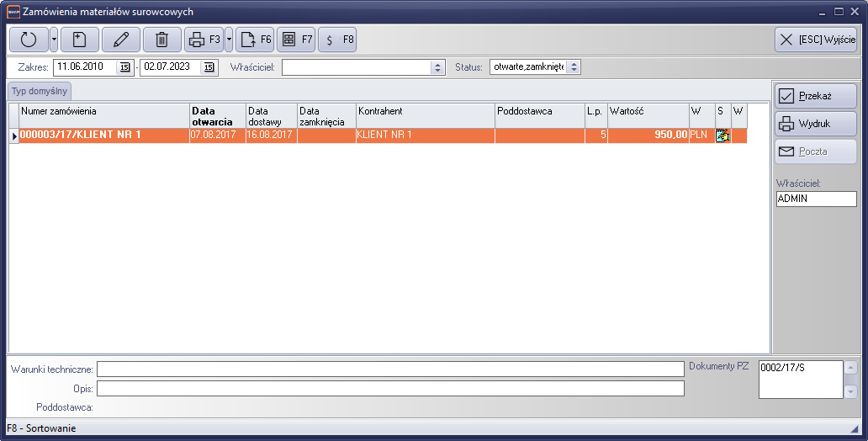Click the Warunki techniczne input field
The image size is (868, 441).
pyautogui.click(x=389, y=369)
